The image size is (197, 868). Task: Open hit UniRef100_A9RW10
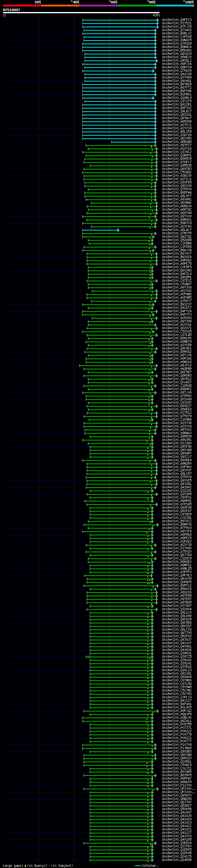tap(176, 433)
